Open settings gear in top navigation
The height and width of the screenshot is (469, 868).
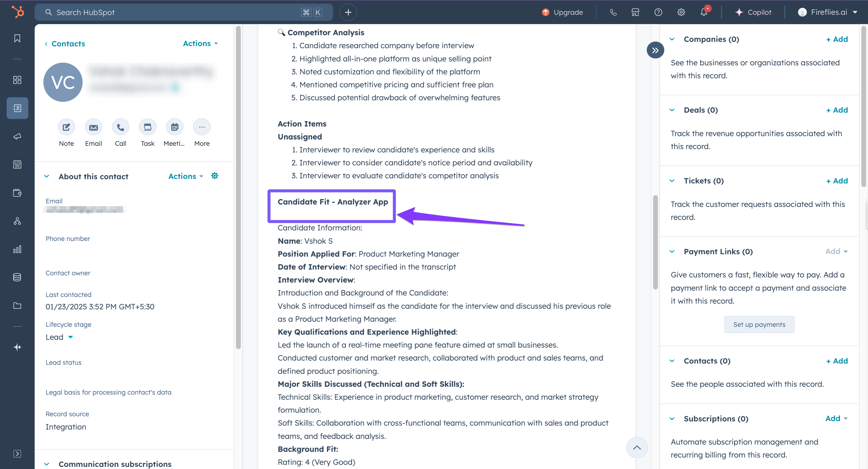coord(681,12)
